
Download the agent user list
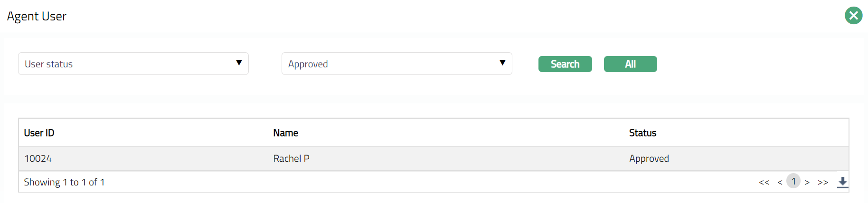click(842, 182)
